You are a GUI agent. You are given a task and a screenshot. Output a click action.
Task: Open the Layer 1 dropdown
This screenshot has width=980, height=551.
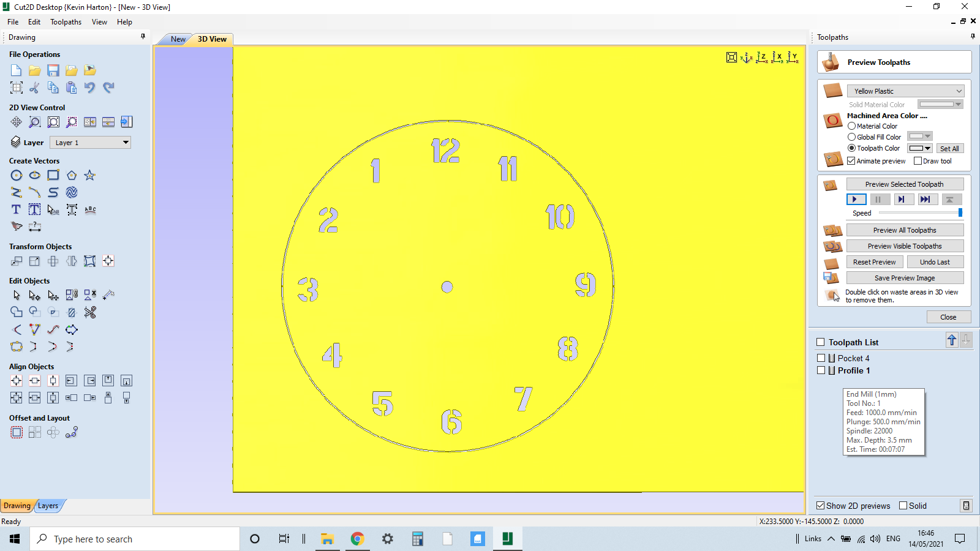coord(90,142)
